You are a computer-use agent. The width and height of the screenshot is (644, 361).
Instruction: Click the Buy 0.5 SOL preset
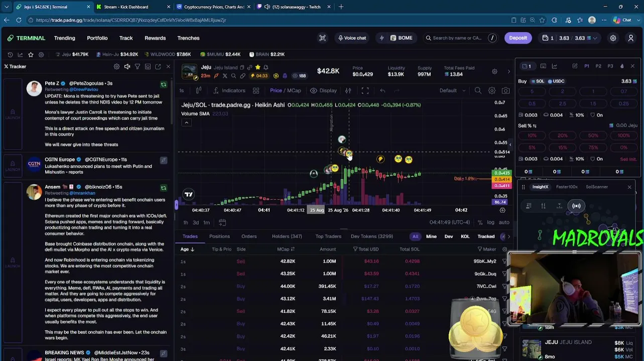tap(532, 104)
